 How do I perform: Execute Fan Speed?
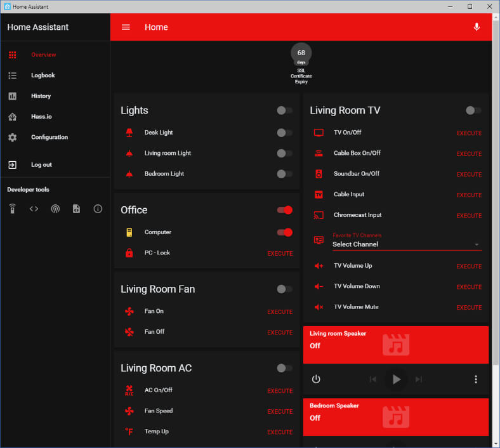coord(280,412)
